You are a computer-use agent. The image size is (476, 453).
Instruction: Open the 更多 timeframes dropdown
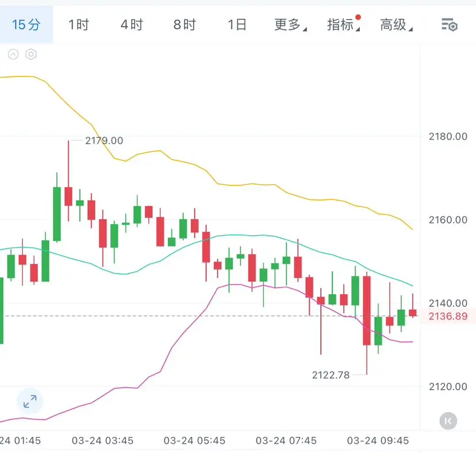click(290, 25)
